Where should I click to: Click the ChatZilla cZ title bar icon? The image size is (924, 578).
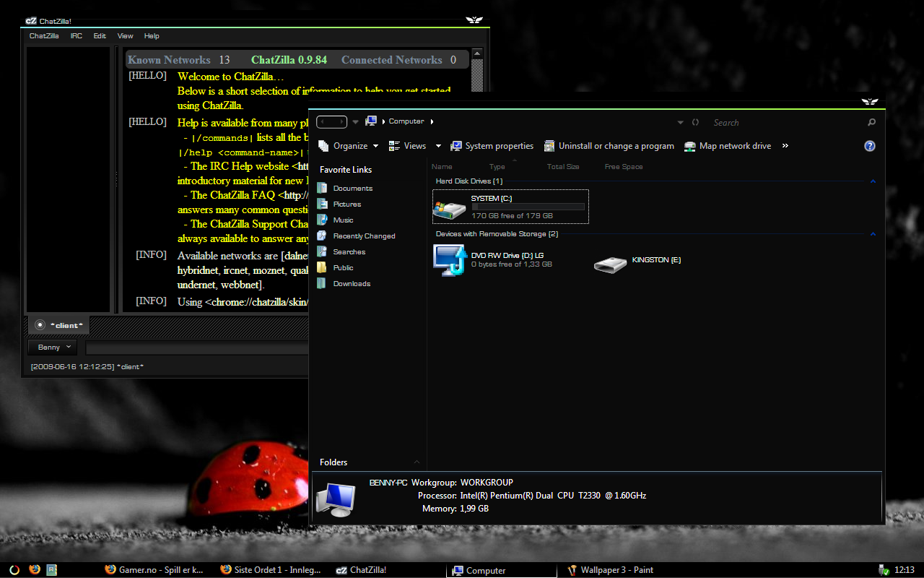point(31,20)
